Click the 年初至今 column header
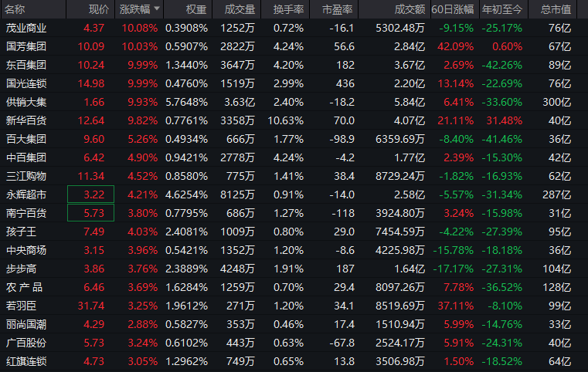 (x=502, y=9)
